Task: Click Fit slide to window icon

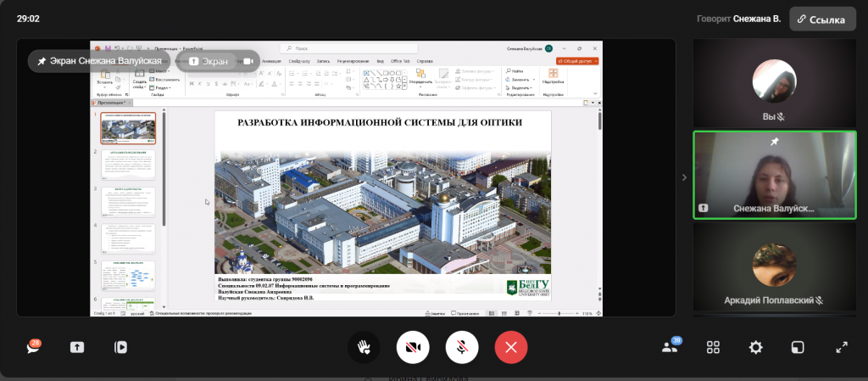Action: 597,313
